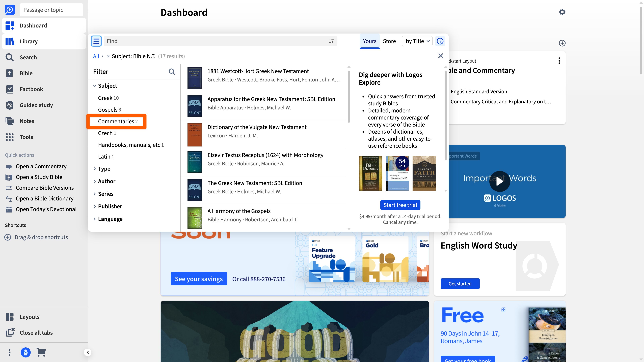Open the by Title sort dropdown
The width and height of the screenshot is (644, 362).
coord(417,41)
